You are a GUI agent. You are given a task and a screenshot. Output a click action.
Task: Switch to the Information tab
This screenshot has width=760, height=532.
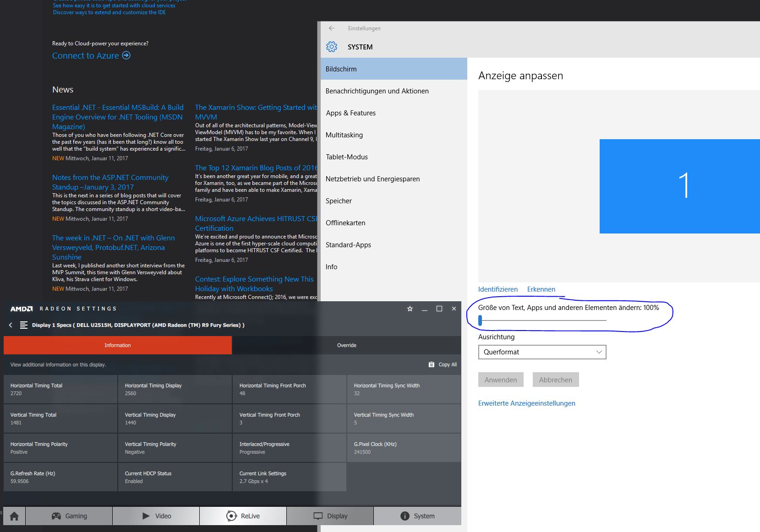click(x=118, y=345)
